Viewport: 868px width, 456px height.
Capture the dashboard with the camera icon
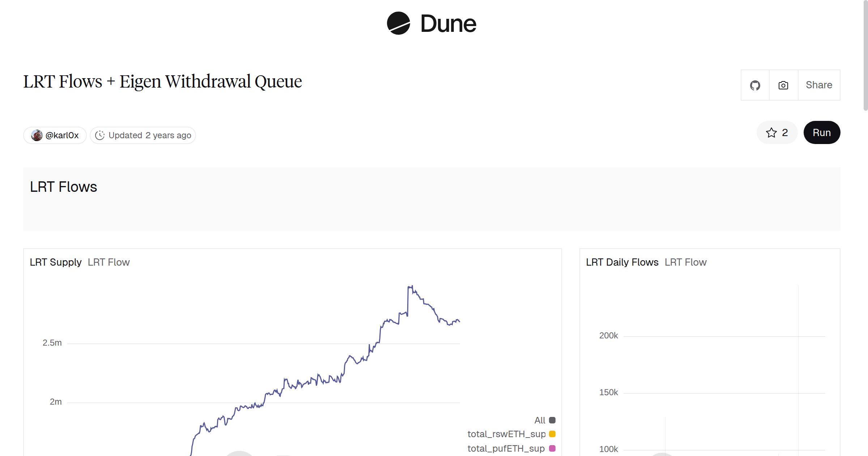pos(783,85)
